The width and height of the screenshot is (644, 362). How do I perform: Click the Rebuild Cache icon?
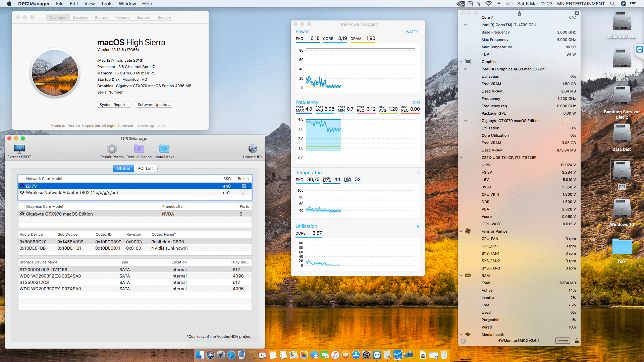point(139,148)
